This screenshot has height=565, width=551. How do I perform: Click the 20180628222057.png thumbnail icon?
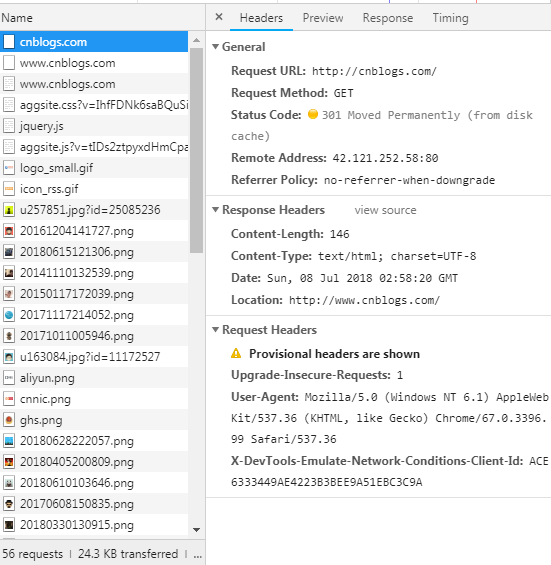point(9,440)
